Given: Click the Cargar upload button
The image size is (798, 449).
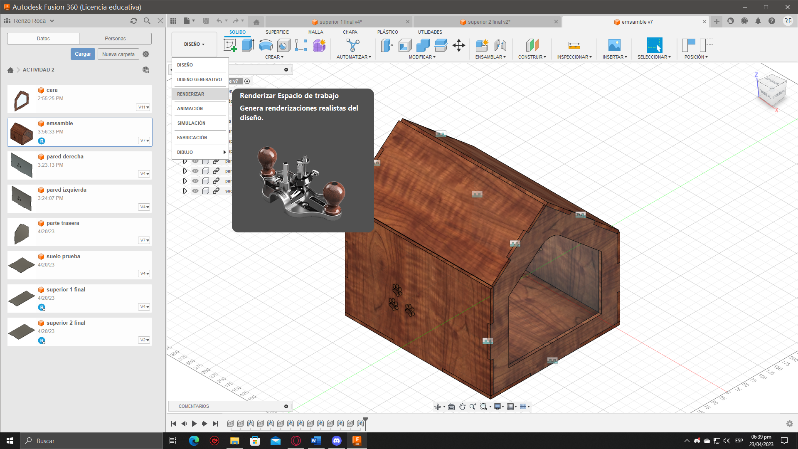Looking at the screenshot, I should pos(83,55).
